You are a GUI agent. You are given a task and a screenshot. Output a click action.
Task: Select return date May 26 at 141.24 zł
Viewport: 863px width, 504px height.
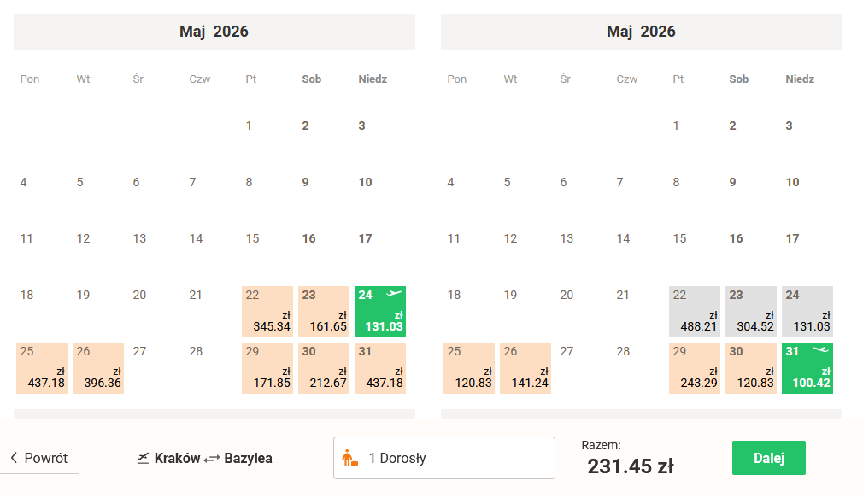pos(525,368)
